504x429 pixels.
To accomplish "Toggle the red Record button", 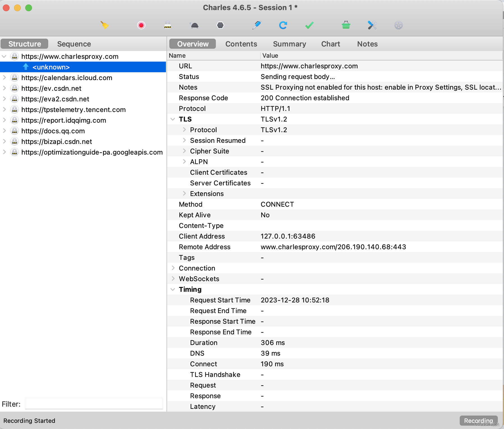I will click(141, 25).
